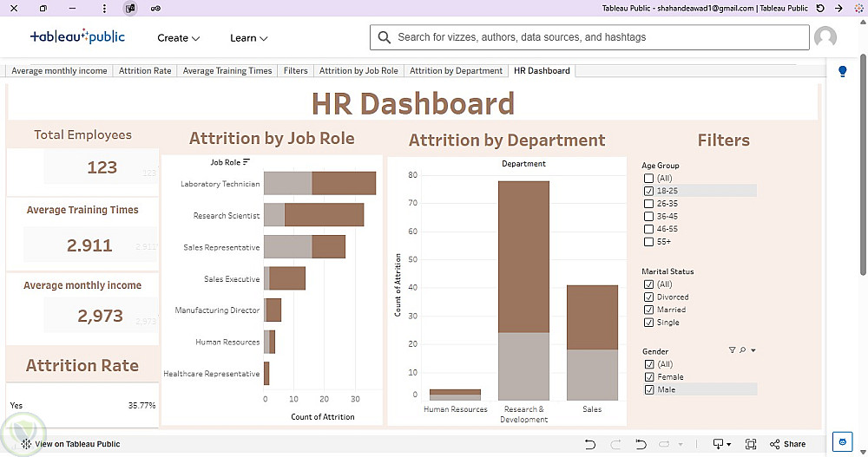Click the Job Role sort icon
This screenshot has width=868, height=457.
247,162
